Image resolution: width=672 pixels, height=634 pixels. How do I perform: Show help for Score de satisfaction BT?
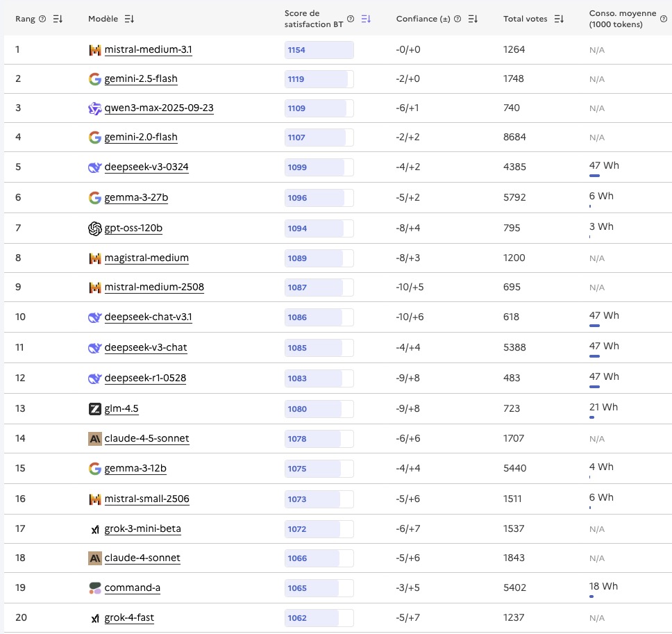(x=351, y=19)
